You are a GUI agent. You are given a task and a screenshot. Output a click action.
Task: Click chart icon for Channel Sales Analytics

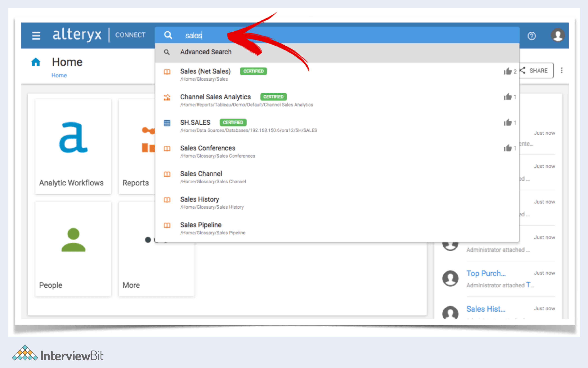tap(167, 97)
